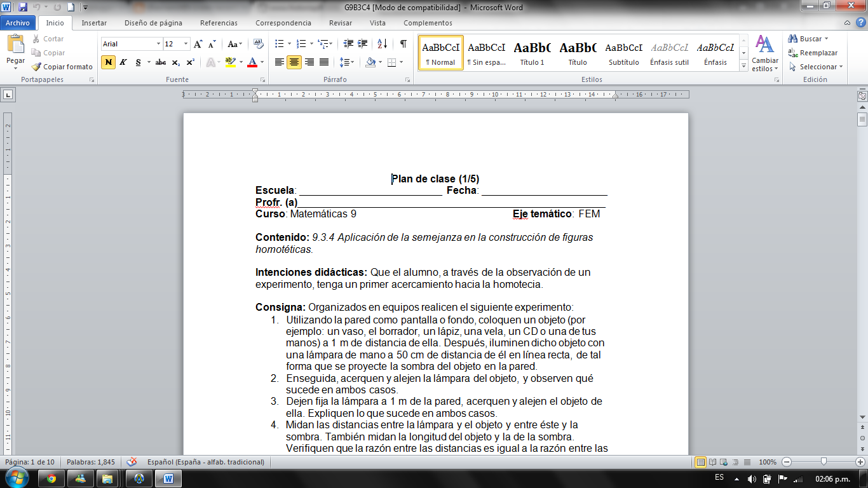Screen dimensions: 868x488
Task: Open Seleccionar dropdown
Action: click(x=816, y=67)
